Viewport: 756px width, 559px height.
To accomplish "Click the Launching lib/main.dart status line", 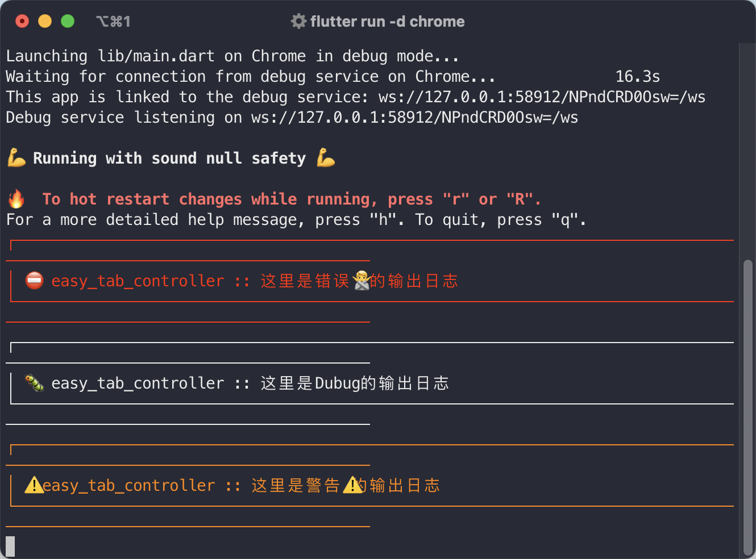I will [232, 56].
